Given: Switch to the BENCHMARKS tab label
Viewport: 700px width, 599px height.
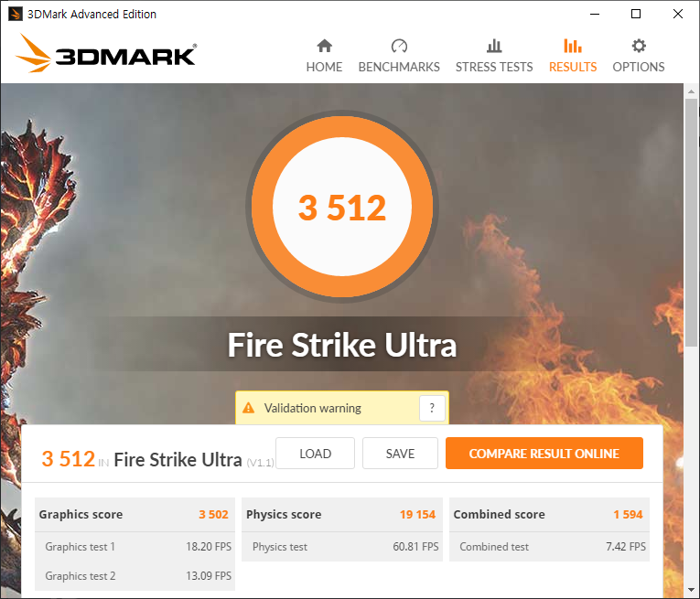Looking at the screenshot, I should 399,67.
